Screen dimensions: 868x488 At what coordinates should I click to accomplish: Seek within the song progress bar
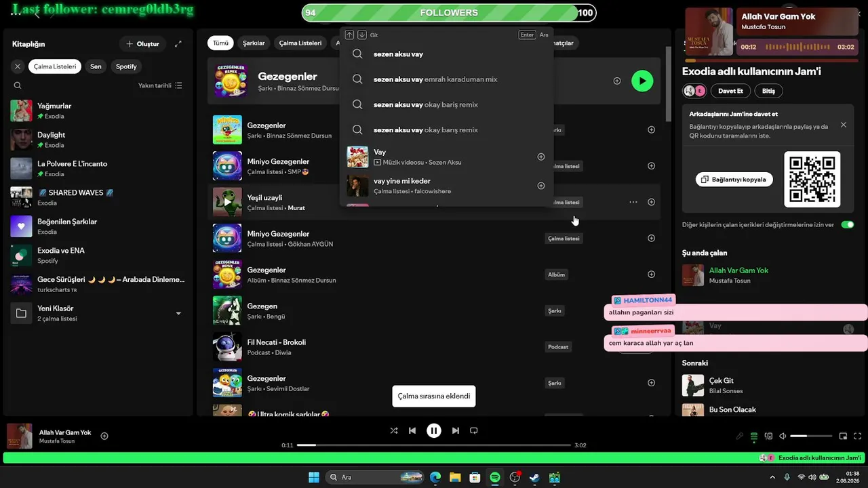[434, 445]
